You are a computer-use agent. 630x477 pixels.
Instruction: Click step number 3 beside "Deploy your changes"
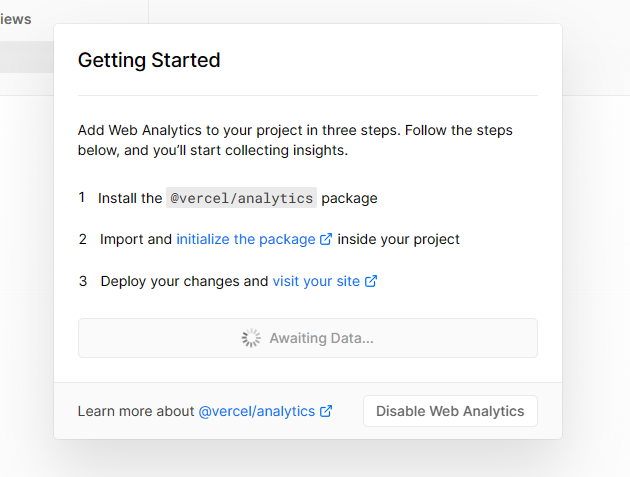click(83, 281)
